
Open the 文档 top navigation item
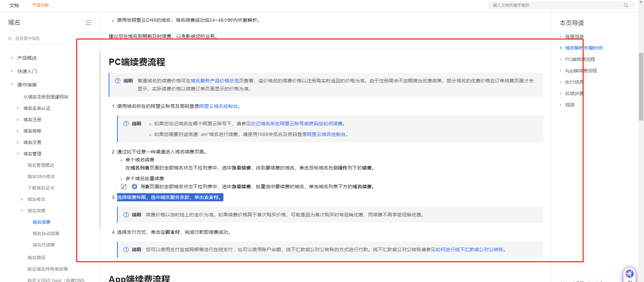[x=14, y=5]
